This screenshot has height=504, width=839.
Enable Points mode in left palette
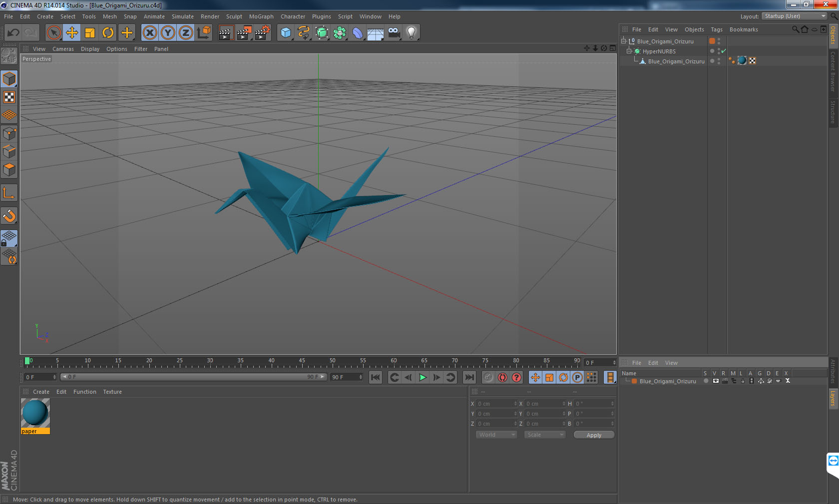pyautogui.click(x=9, y=134)
